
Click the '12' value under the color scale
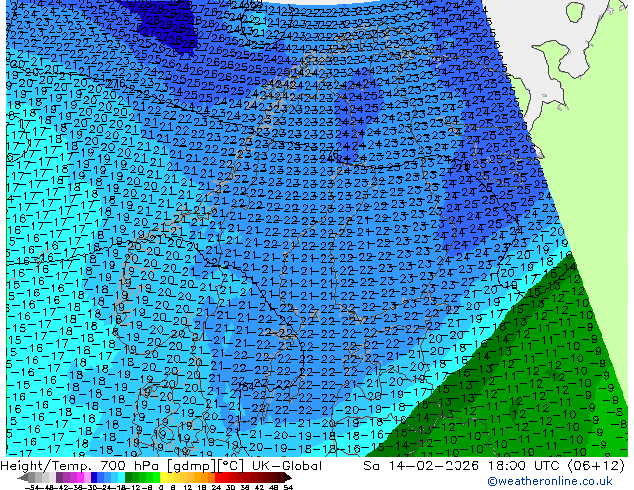[187, 487]
